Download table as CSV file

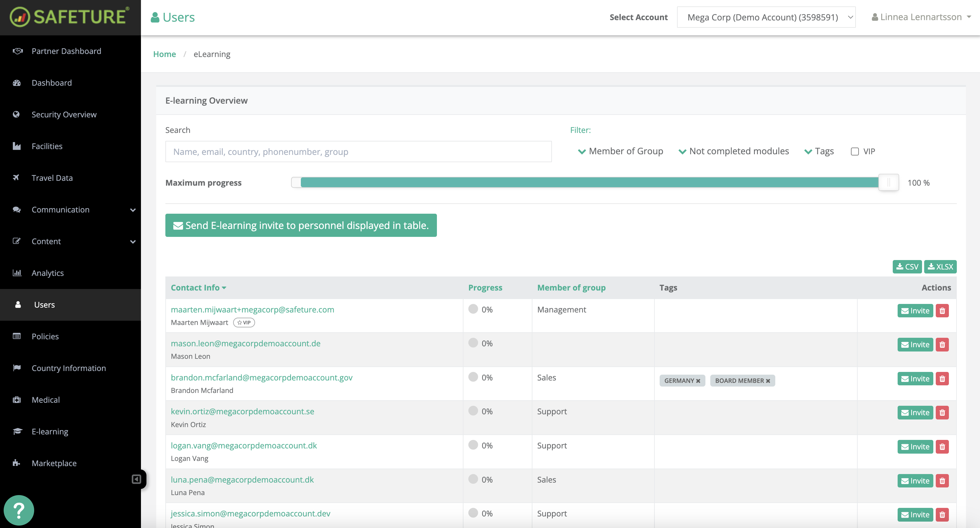click(x=907, y=266)
